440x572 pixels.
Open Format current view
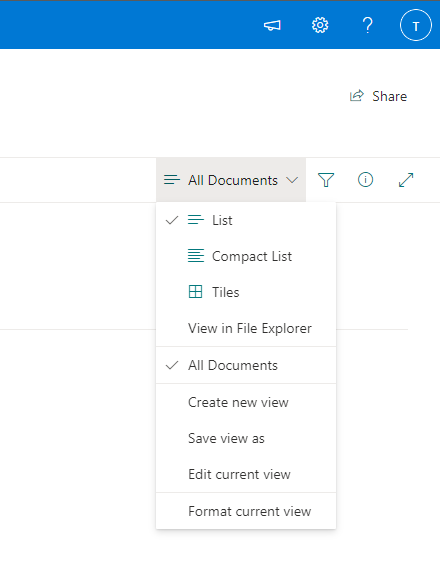coord(246,511)
